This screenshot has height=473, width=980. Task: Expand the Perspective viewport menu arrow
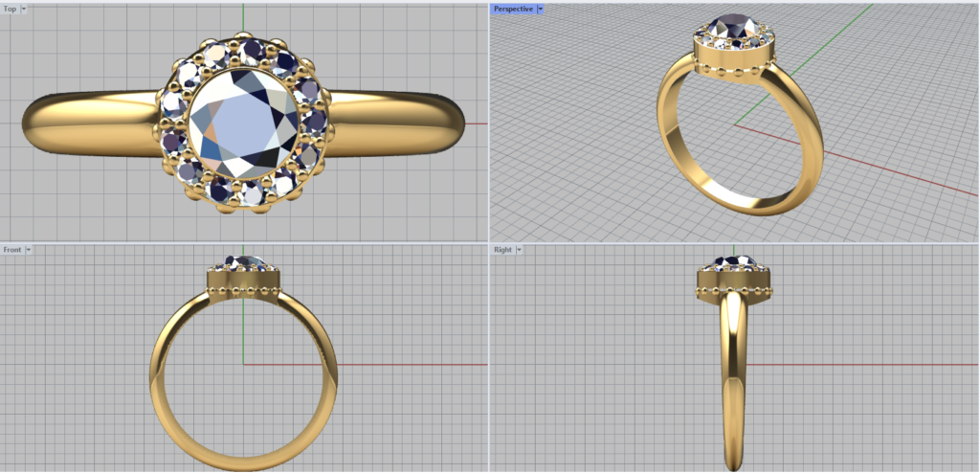pyautogui.click(x=541, y=9)
